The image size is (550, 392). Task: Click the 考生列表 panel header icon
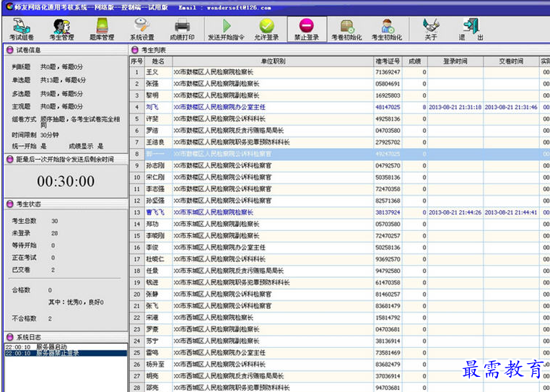click(x=135, y=50)
